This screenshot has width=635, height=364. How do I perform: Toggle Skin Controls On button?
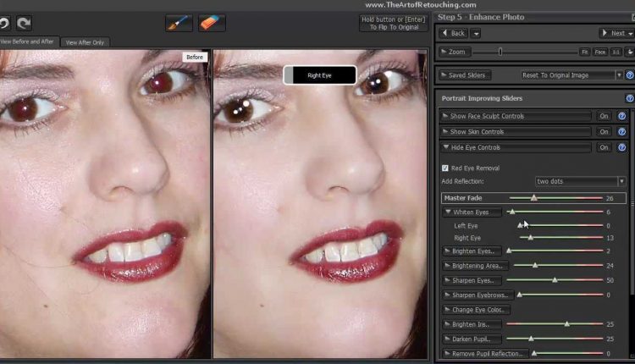(604, 132)
